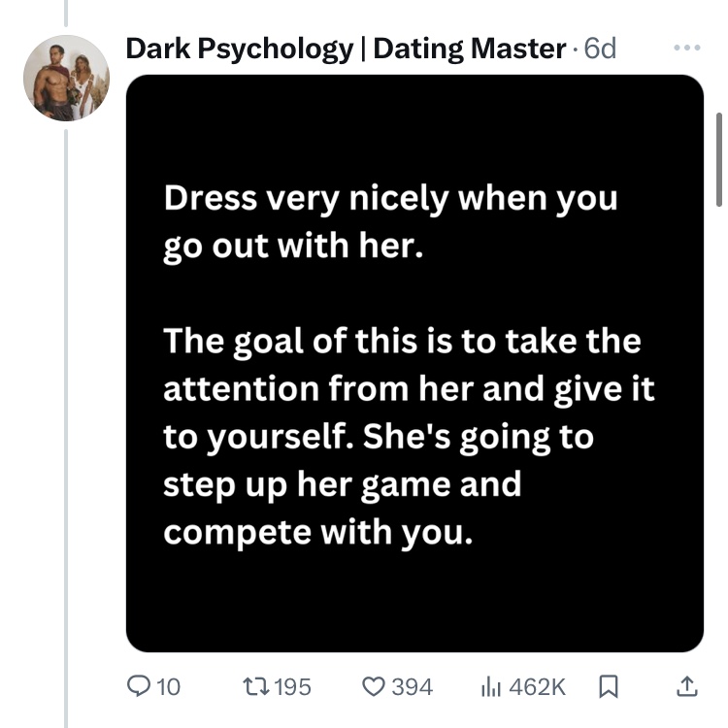The image size is (728, 728).
Task: Click the reply count of 10
Action: [168, 686]
